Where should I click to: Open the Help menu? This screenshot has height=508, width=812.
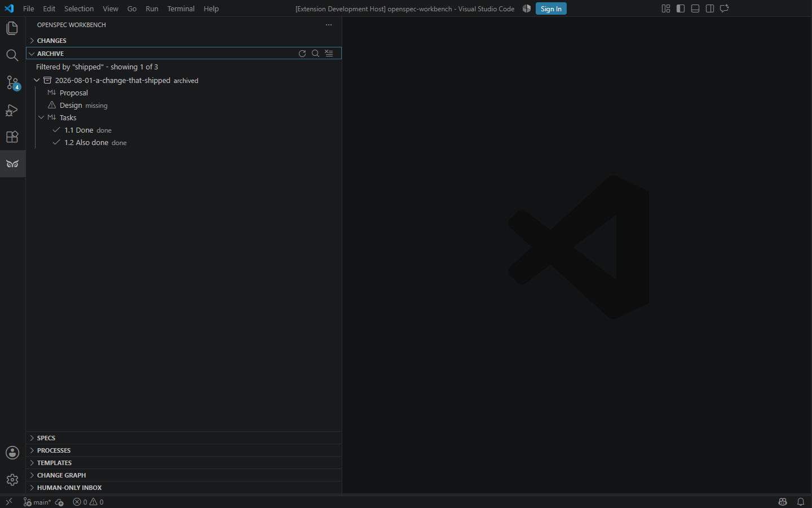coord(211,8)
